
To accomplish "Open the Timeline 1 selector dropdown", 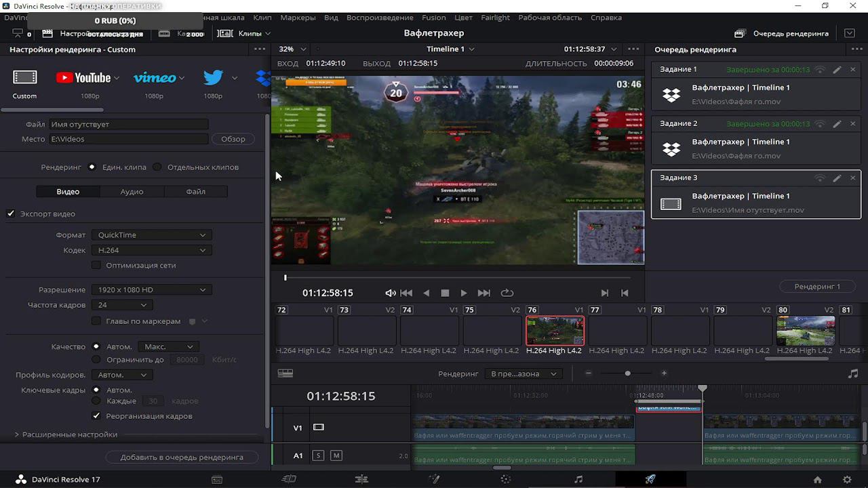I will click(450, 49).
